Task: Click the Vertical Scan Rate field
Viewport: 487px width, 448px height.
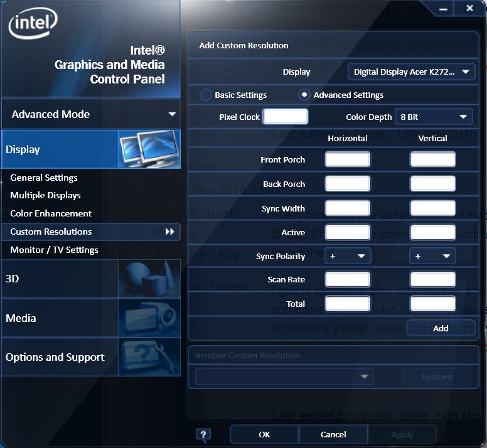Action: click(432, 279)
